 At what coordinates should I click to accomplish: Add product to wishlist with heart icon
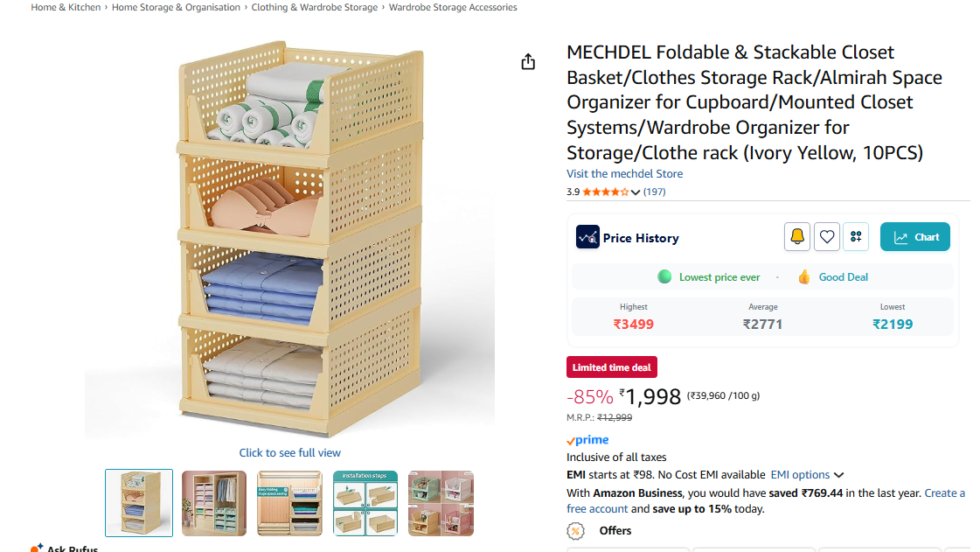click(827, 237)
